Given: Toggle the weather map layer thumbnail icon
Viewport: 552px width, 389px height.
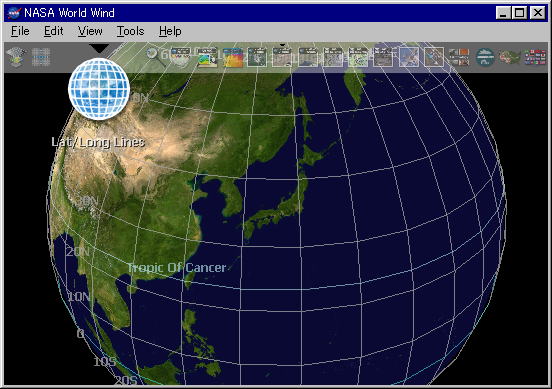Looking at the screenshot, I should point(207,57).
